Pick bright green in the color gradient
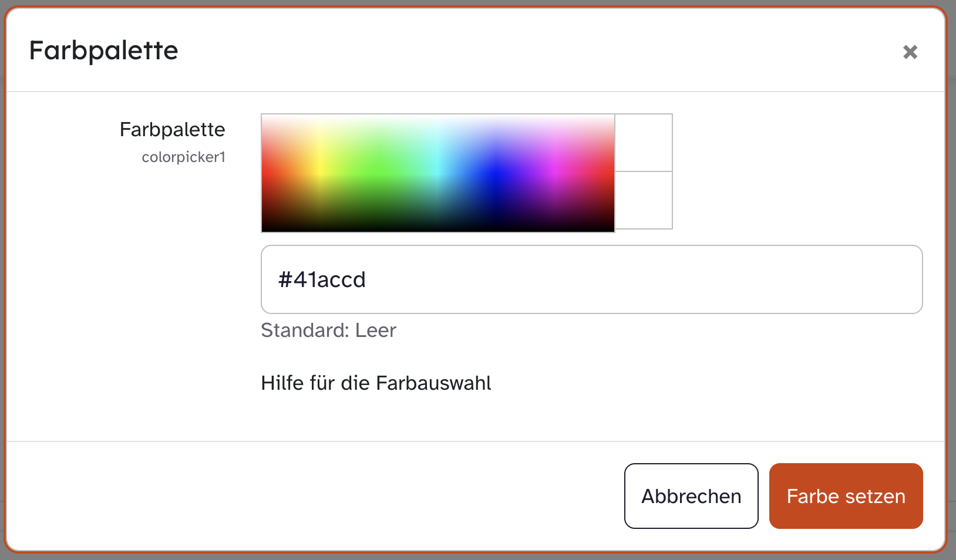Image resolution: width=956 pixels, height=560 pixels. tap(379, 170)
